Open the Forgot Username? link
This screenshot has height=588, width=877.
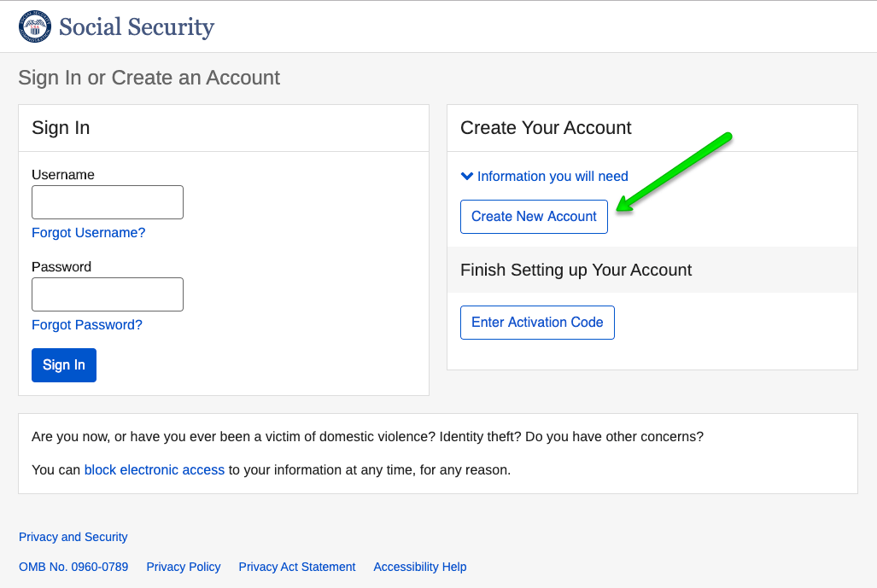pos(89,233)
